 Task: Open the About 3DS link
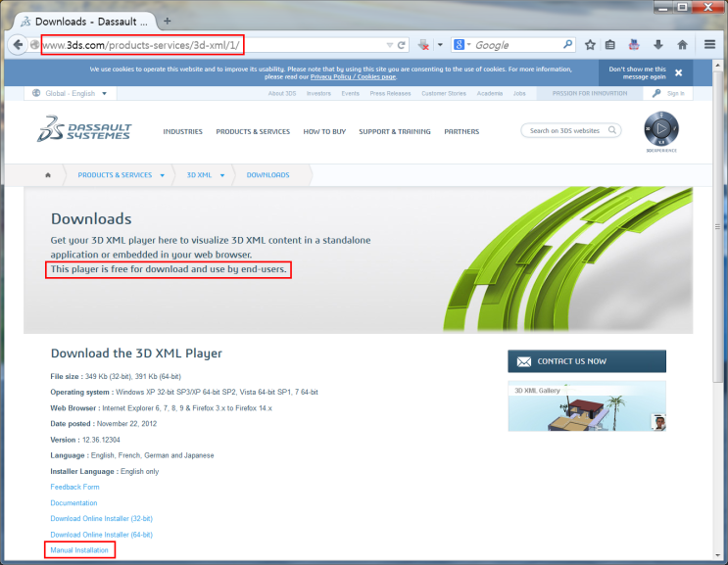click(x=282, y=93)
